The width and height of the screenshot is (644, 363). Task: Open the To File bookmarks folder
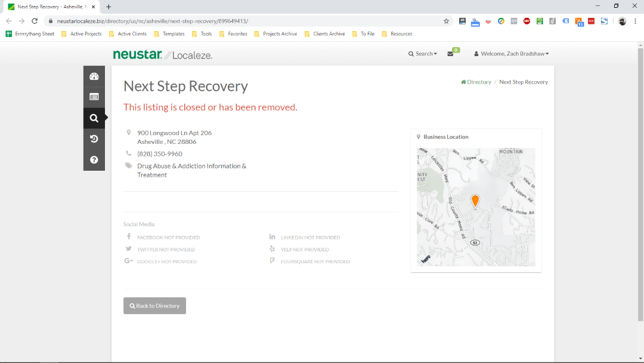coord(363,33)
